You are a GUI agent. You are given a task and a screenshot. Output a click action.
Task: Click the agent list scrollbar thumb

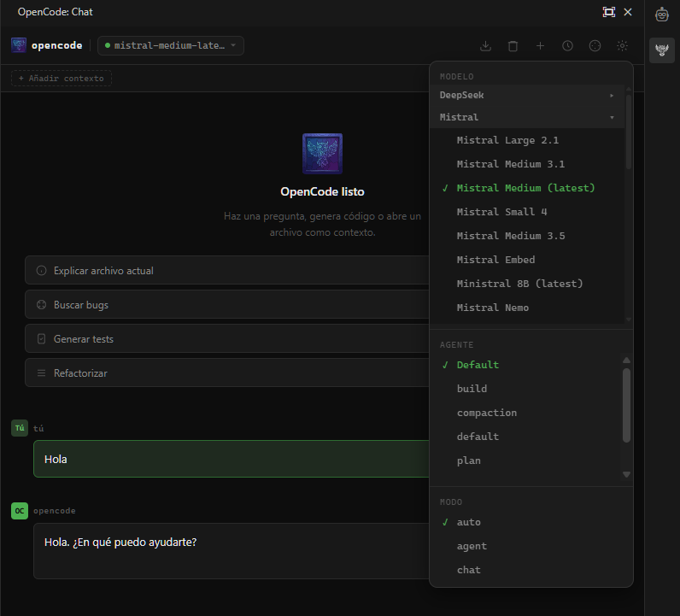tap(626, 405)
